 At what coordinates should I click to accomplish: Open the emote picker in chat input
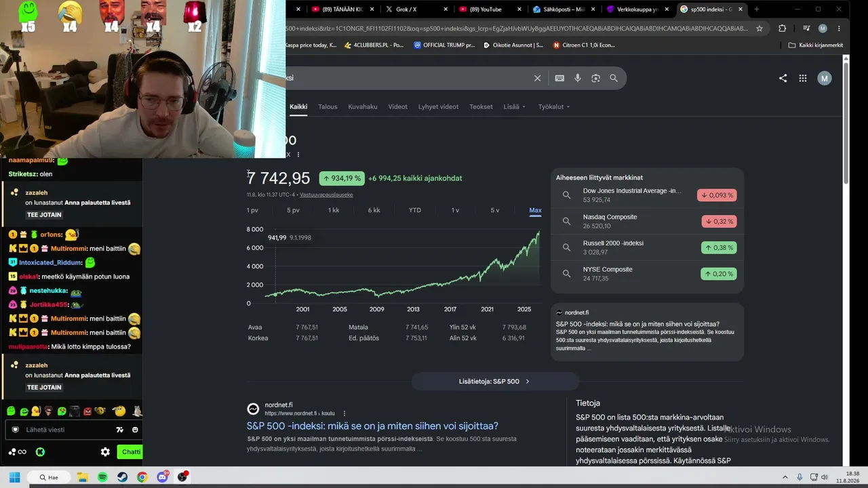pos(135,430)
